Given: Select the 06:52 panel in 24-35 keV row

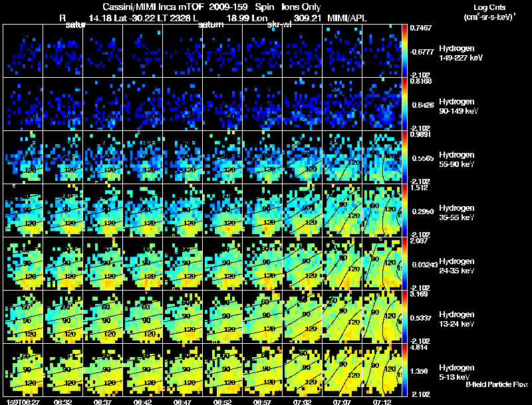Looking at the screenshot, I should 223,263.
